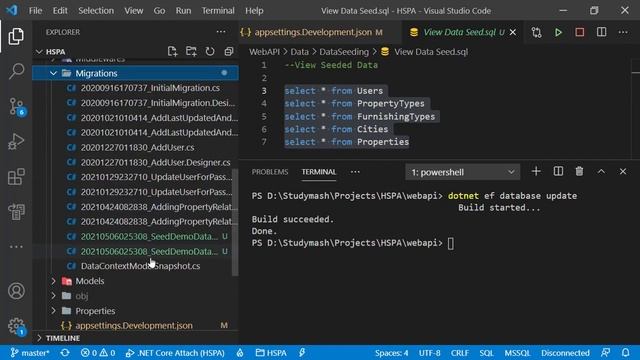Open the Run and Debug view

click(16, 141)
